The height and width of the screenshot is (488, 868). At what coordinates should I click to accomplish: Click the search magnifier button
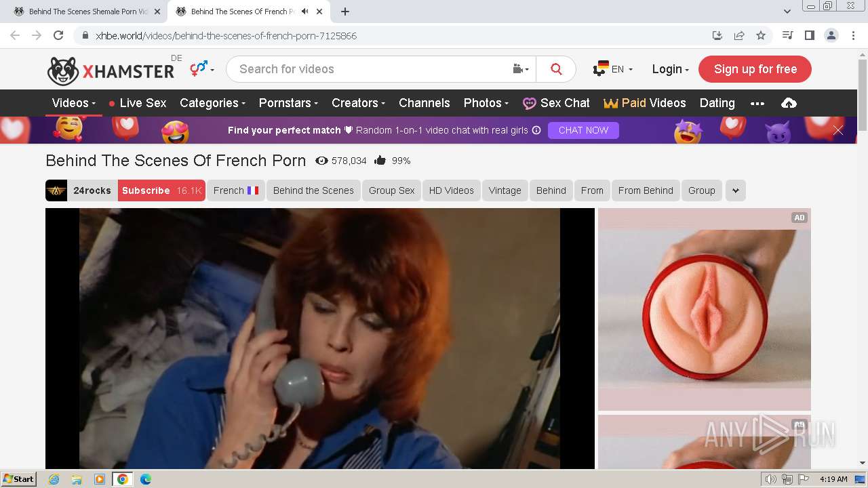click(x=556, y=69)
